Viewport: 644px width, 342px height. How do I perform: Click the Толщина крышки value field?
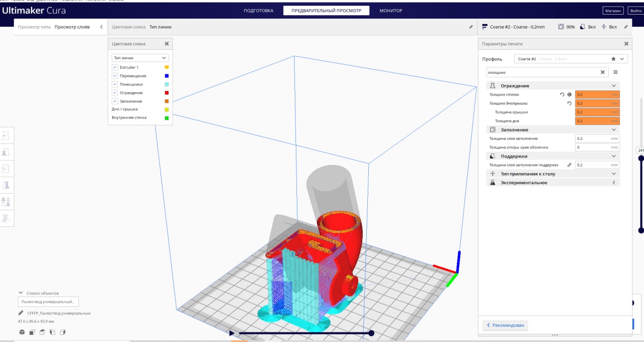597,112
